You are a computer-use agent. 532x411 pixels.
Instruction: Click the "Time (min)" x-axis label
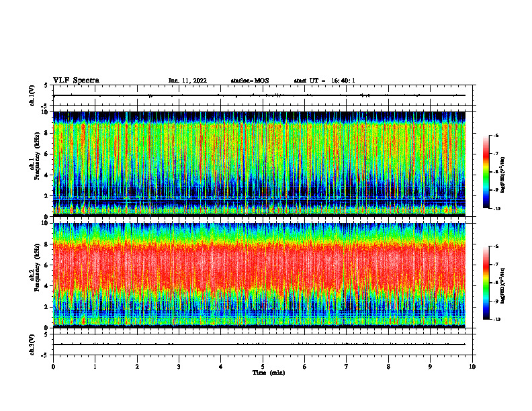click(x=269, y=373)
